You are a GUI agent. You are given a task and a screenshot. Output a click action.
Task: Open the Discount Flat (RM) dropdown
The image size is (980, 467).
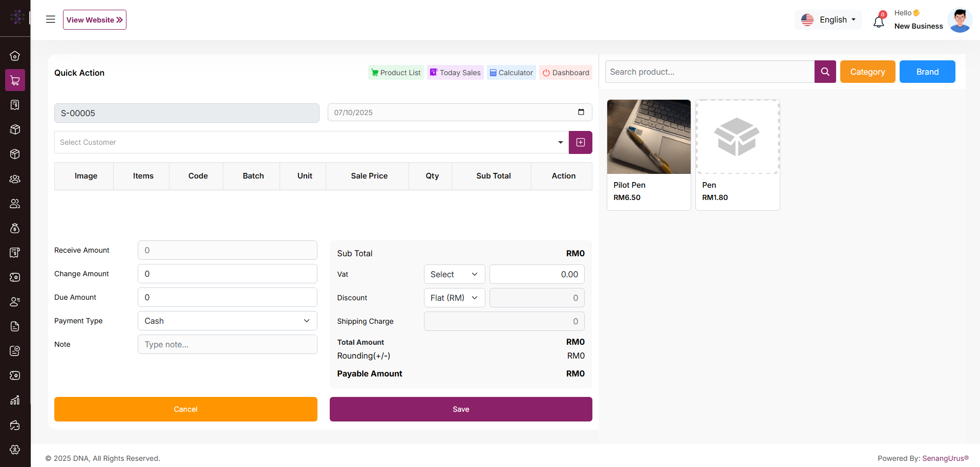click(454, 298)
